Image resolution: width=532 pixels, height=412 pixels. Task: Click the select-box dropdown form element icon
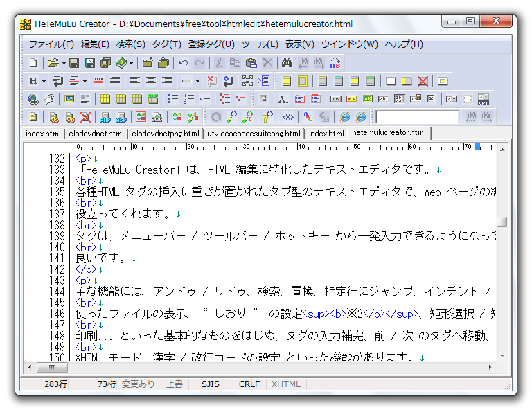(x=451, y=99)
